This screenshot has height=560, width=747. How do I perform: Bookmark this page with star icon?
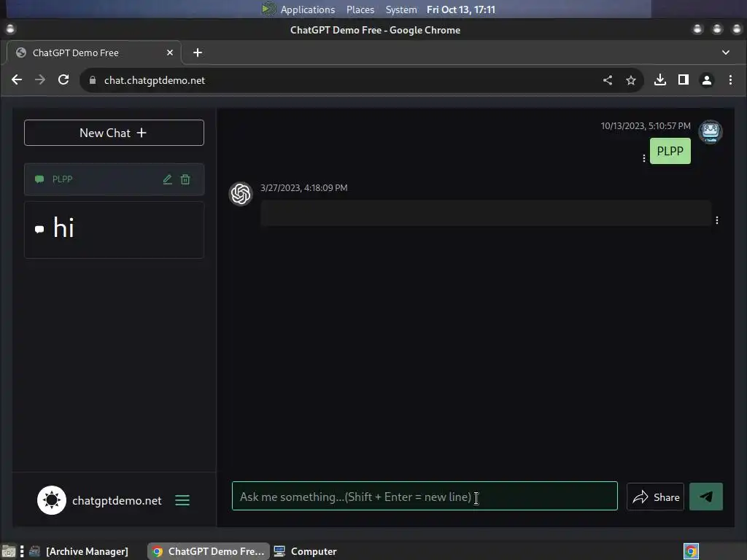pyautogui.click(x=631, y=80)
